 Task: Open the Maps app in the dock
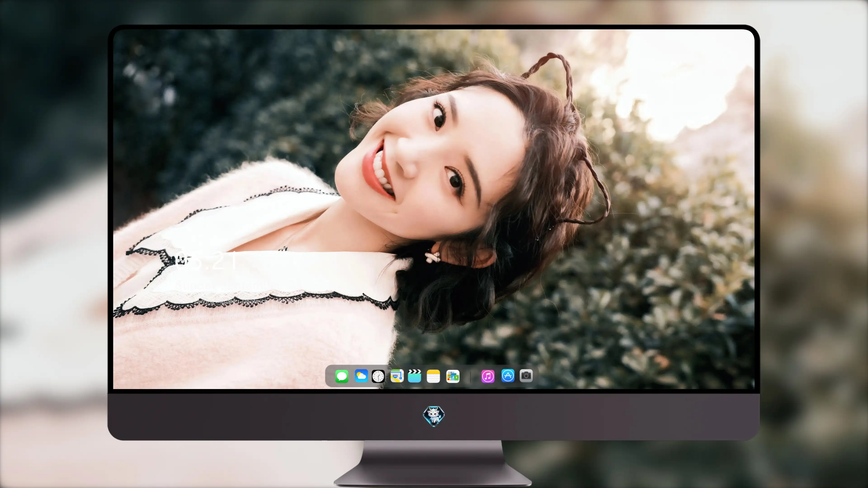pos(397,376)
